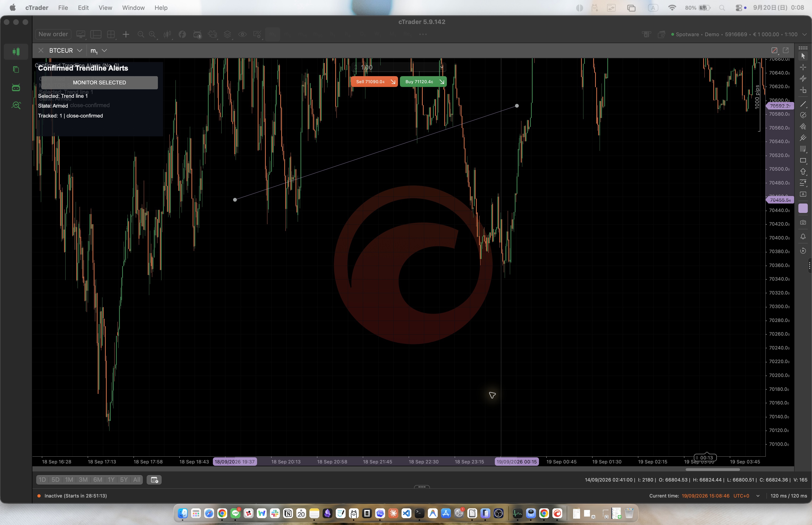Screen dimensions: 812x525
Task: Detach the chart into a new window
Action: click(x=786, y=51)
